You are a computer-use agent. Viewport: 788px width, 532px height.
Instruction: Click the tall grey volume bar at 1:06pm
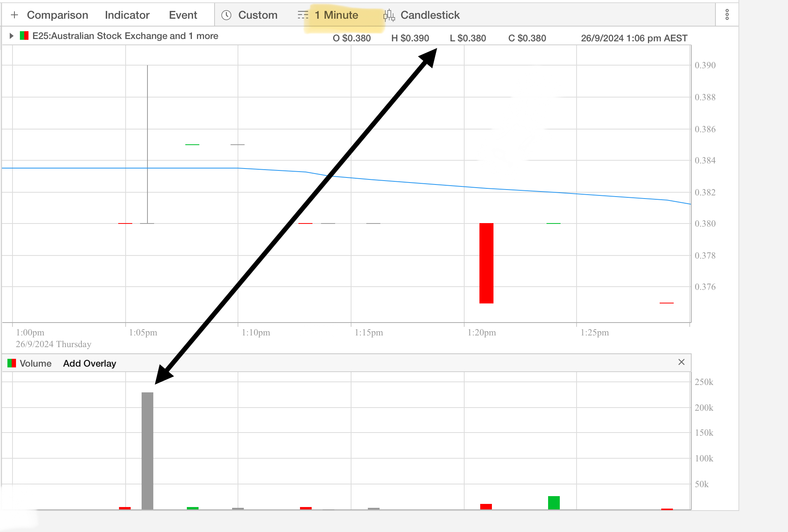(x=147, y=451)
